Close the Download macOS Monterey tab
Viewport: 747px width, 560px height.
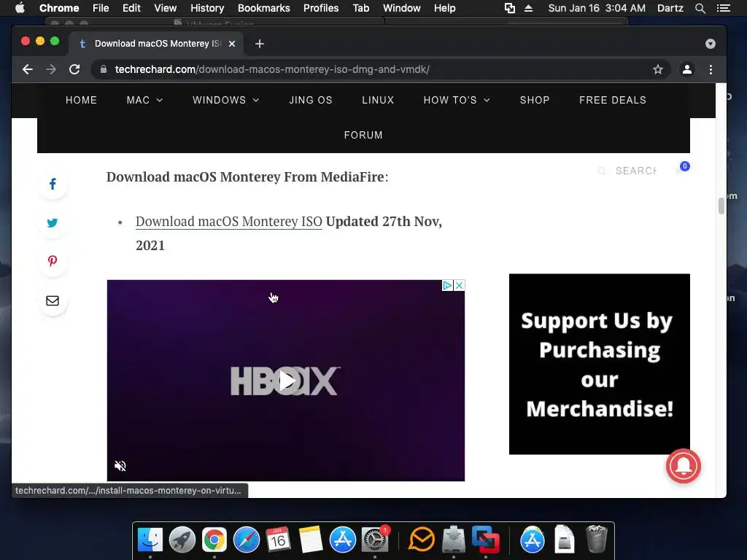[x=232, y=44]
